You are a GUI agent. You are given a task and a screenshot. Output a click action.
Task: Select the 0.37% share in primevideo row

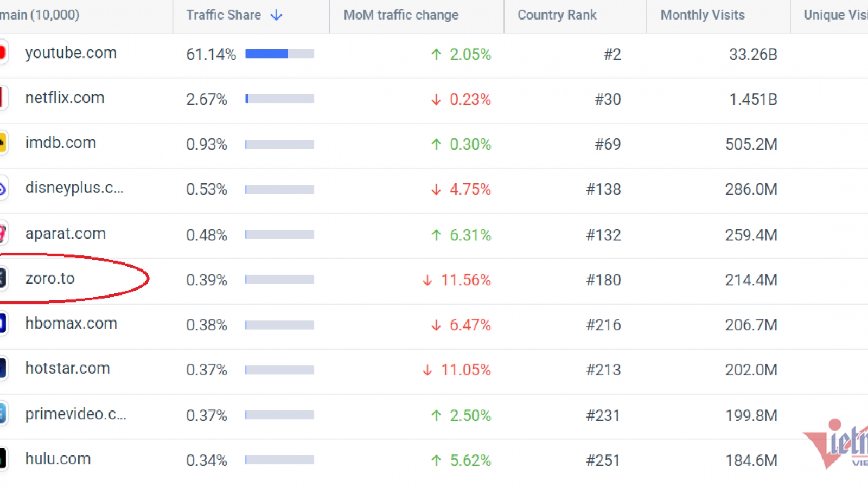click(x=207, y=415)
